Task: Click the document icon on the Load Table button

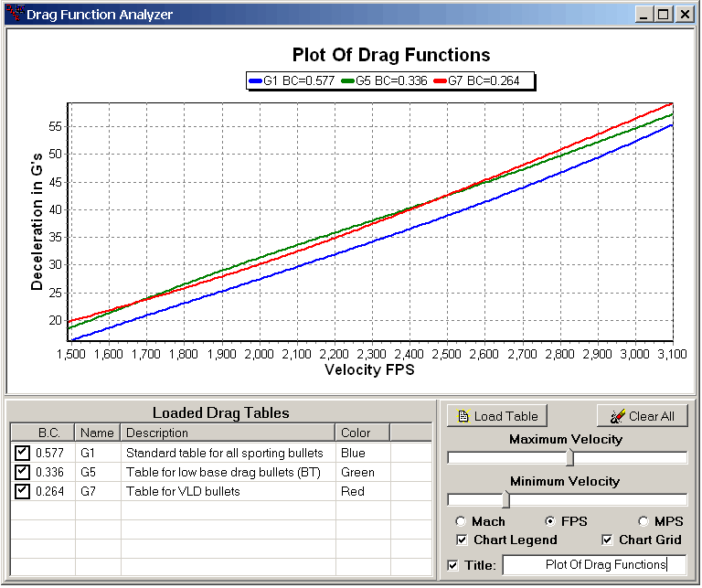Action: click(x=463, y=416)
